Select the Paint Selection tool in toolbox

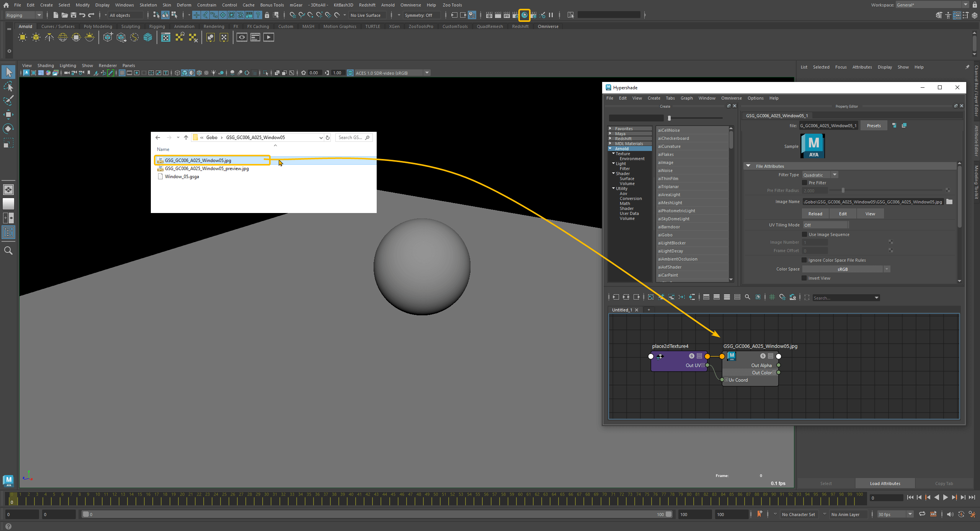point(8,100)
